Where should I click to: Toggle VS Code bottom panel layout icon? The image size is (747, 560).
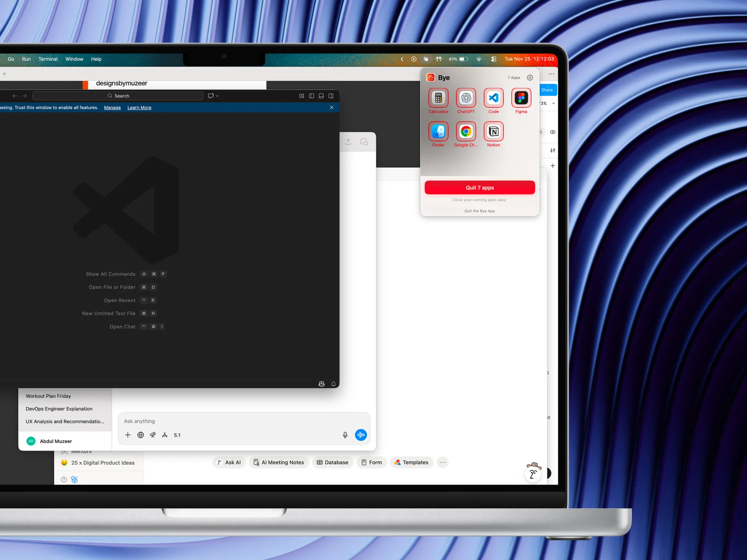tap(321, 96)
